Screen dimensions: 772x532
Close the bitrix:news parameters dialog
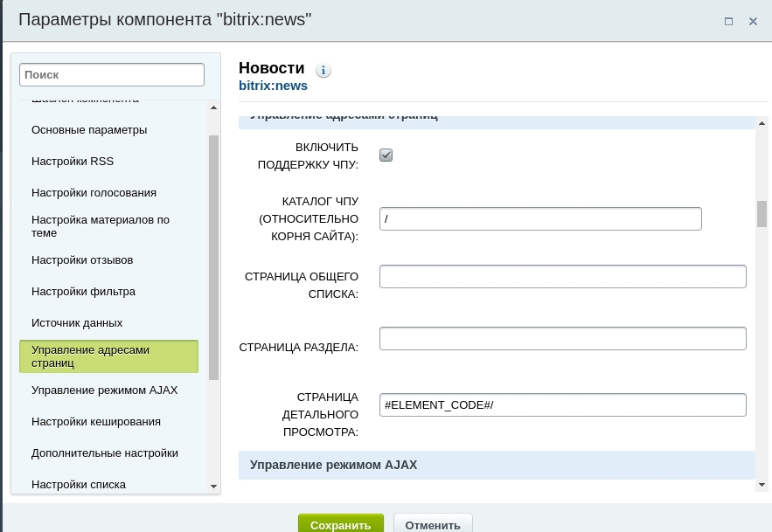(753, 21)
